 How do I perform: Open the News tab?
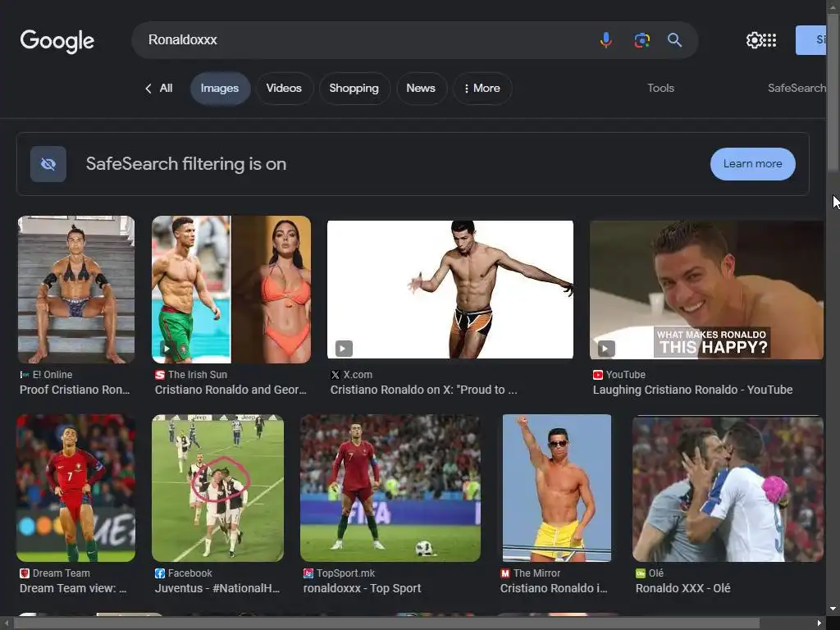click(421, 89)
